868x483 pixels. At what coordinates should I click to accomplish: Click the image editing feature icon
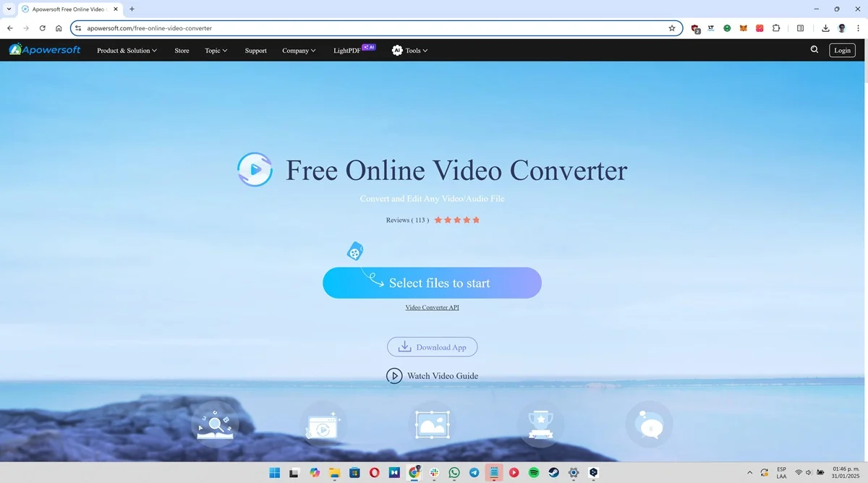[432, 424]
